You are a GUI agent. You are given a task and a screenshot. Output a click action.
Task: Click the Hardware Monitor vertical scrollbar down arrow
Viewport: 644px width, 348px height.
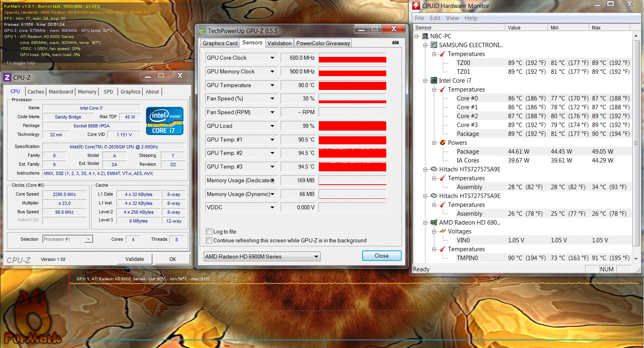[x=636, y=258]
